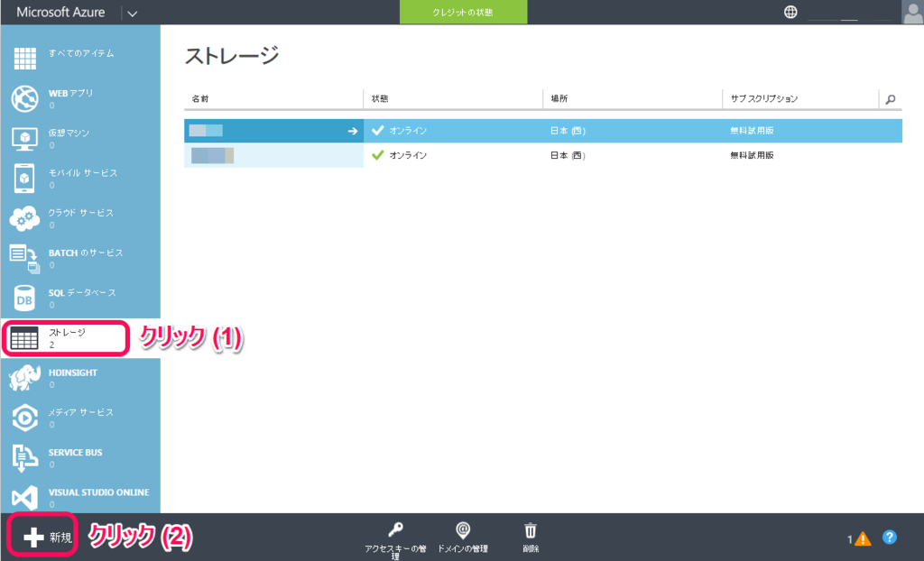The width and height of the screenshot is (924, 561).
Task: Sort by the 名前 column header
Action: pyautogui.click(x=200, y=98)
